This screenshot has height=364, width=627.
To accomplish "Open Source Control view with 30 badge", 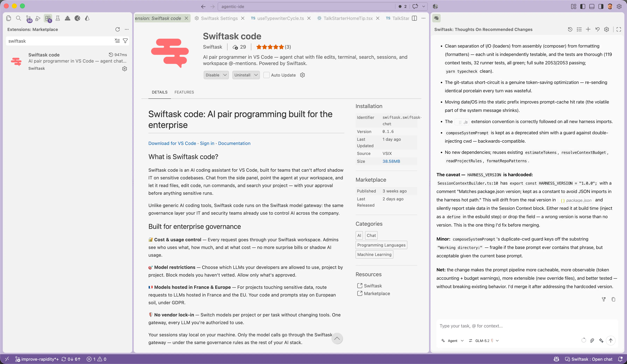I will [29, 18].
